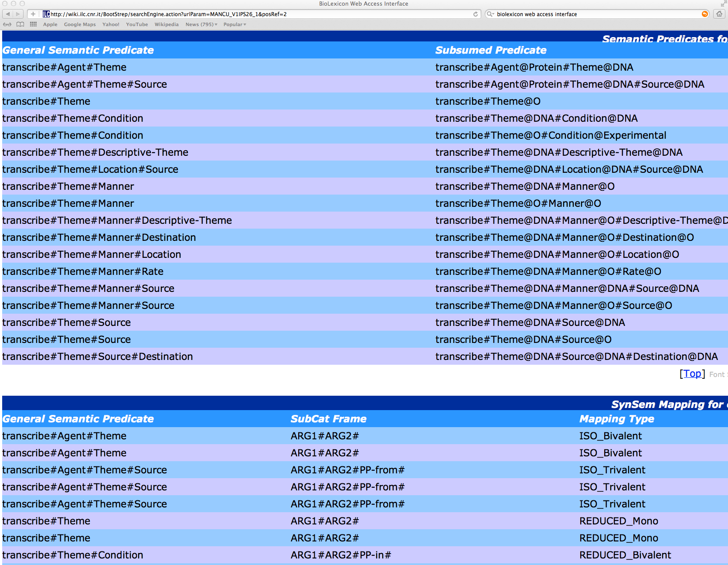Select transcribe#Theme@O#Condition@Experimental cell
The image size is (728, 565).
tap(551, 135)
